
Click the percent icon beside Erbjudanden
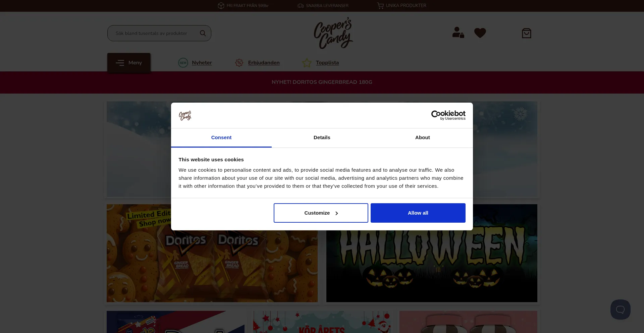pyautogui.click(x=239, y=63)
